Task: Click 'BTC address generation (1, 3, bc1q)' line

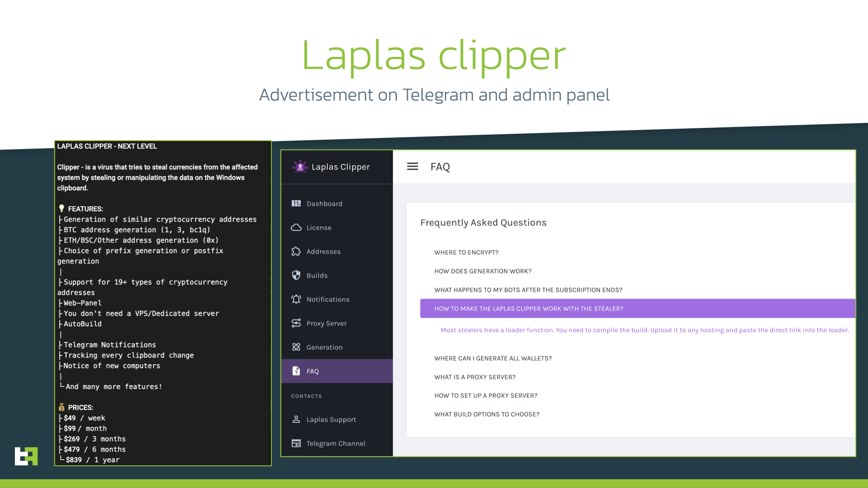Action: 134,230
